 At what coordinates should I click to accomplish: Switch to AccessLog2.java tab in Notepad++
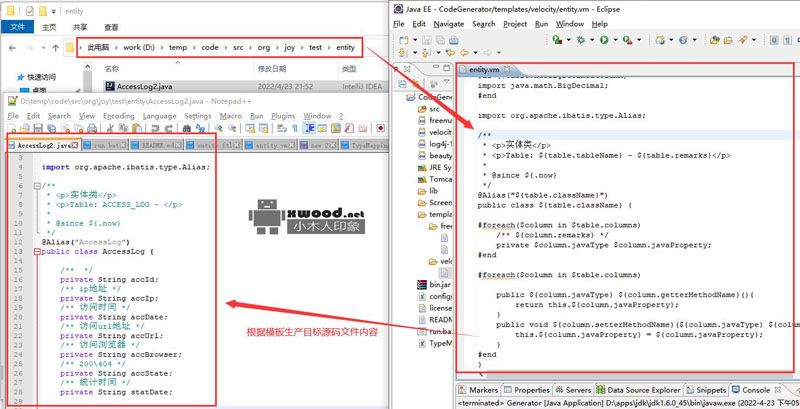[x=43, y=145]
